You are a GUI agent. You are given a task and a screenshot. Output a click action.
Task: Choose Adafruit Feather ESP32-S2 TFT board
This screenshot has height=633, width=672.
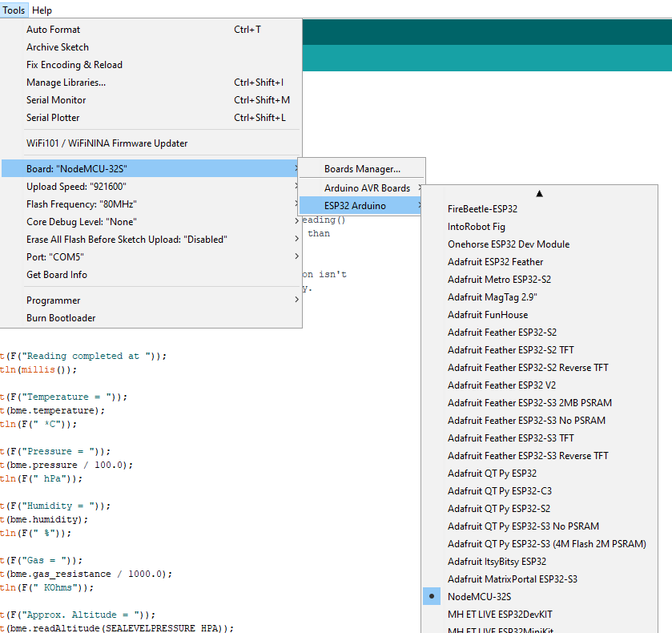[x=540, y=350]
